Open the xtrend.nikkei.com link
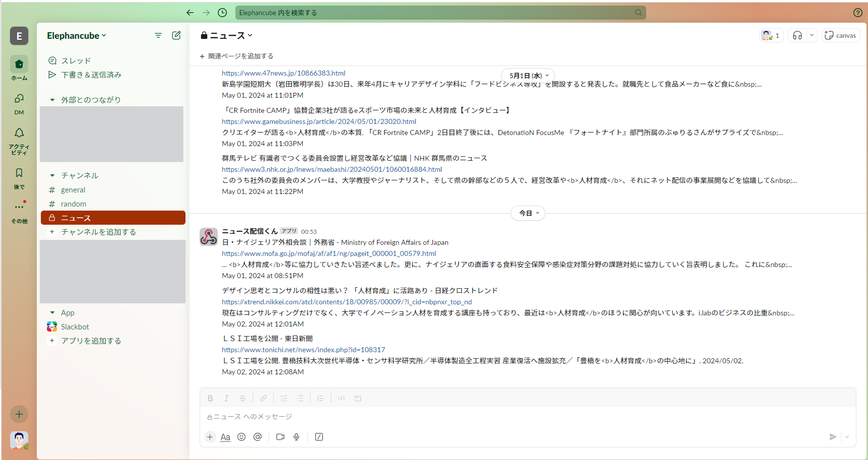The width and height of the screenshot is (868, 460). pos(347,302)
